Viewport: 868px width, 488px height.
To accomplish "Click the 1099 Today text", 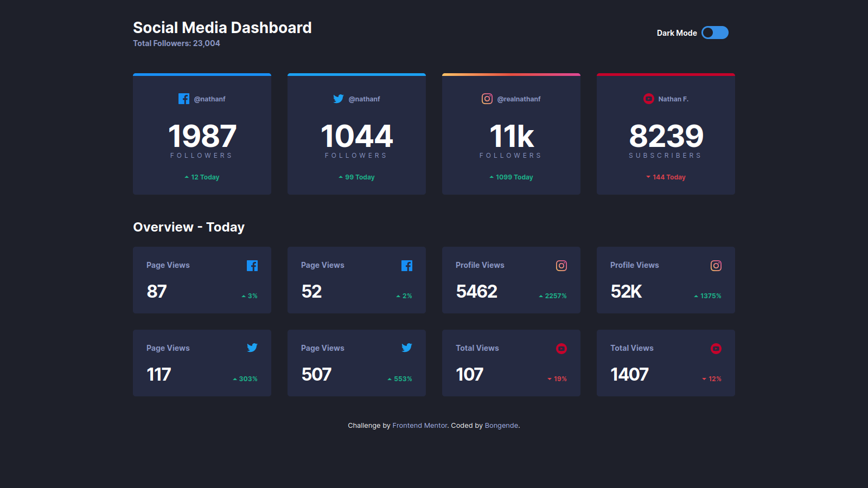I will tap(514, 177).
